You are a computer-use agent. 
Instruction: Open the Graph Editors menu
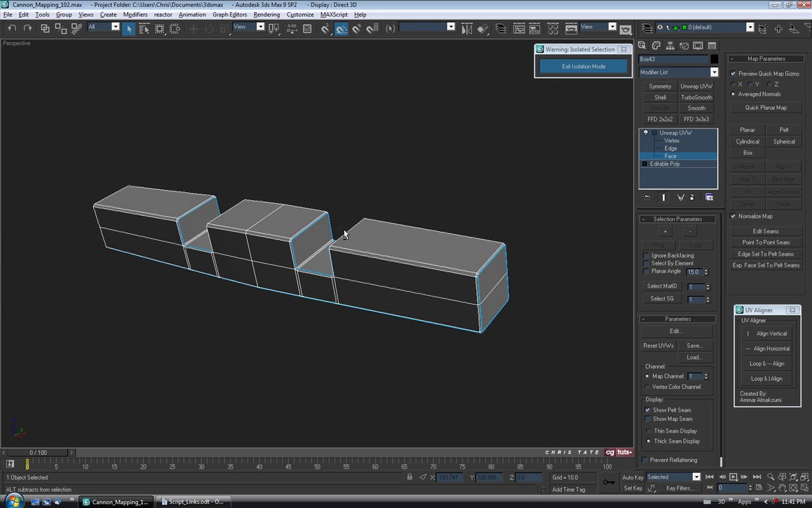click(x=230, y=15)
